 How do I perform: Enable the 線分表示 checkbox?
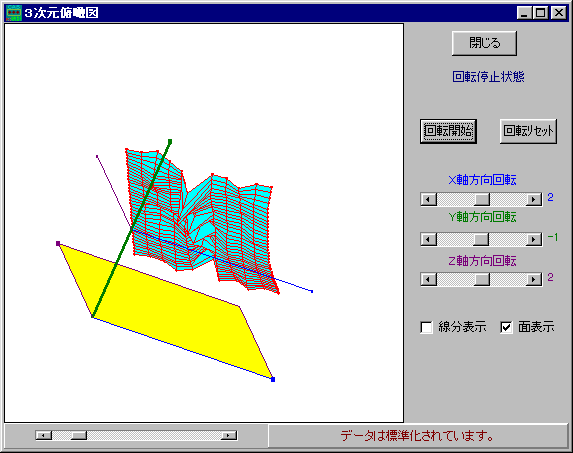(x=426, y=327)
